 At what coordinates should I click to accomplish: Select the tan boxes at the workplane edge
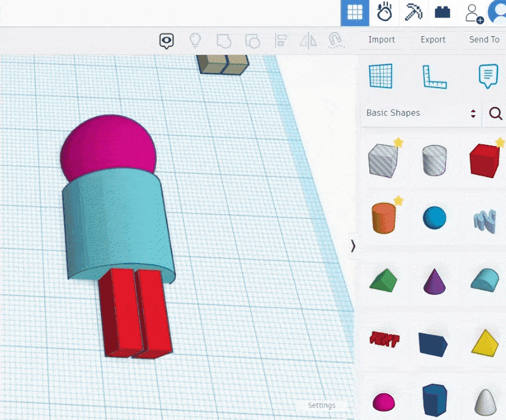pos(223,64)
